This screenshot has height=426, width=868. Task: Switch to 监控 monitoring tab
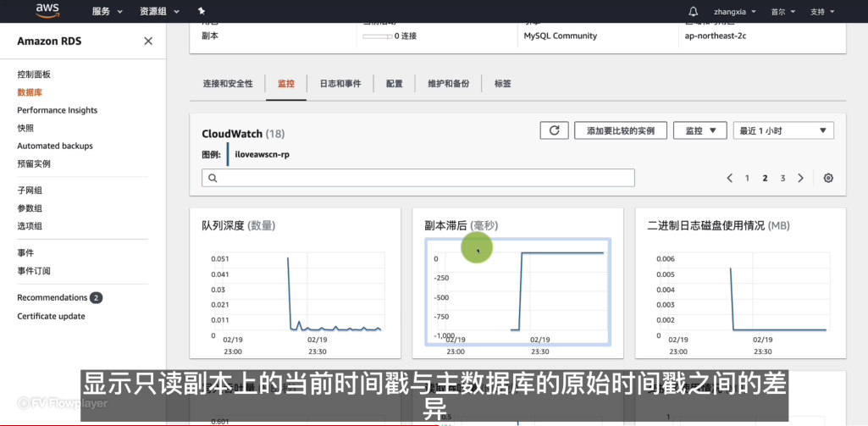(x=286, y=84)
